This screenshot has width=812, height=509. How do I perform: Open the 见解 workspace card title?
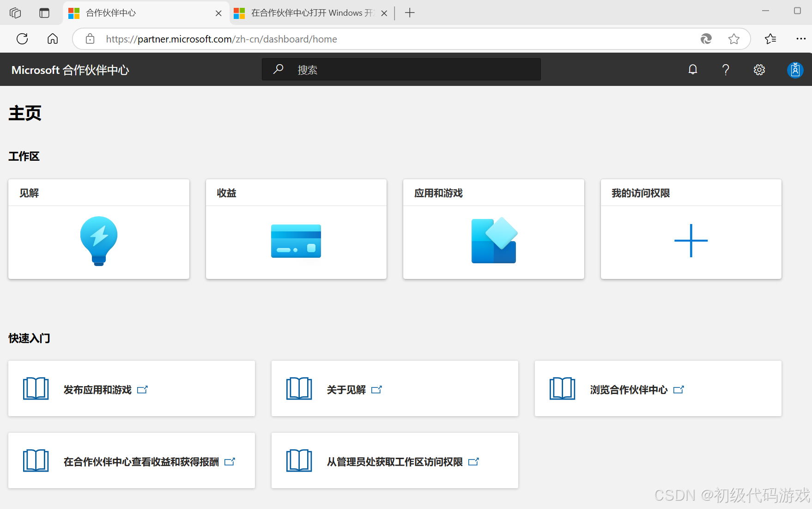pos(29,193)
